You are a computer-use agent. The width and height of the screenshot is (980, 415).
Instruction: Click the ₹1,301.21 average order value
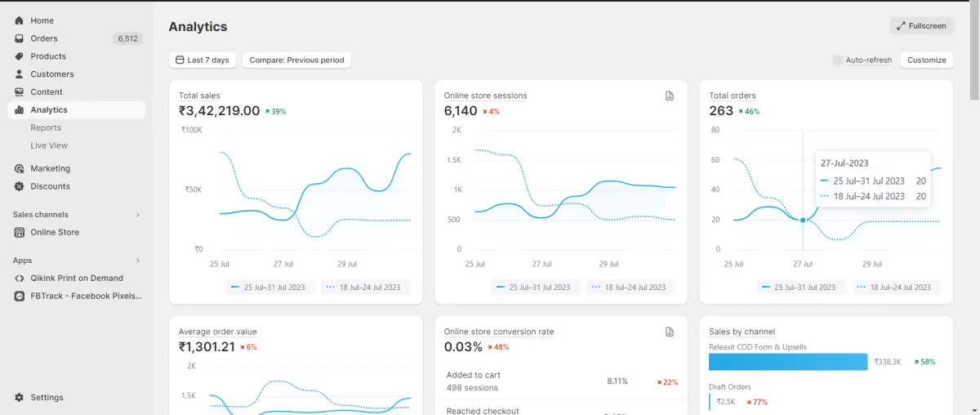(207, 347)
